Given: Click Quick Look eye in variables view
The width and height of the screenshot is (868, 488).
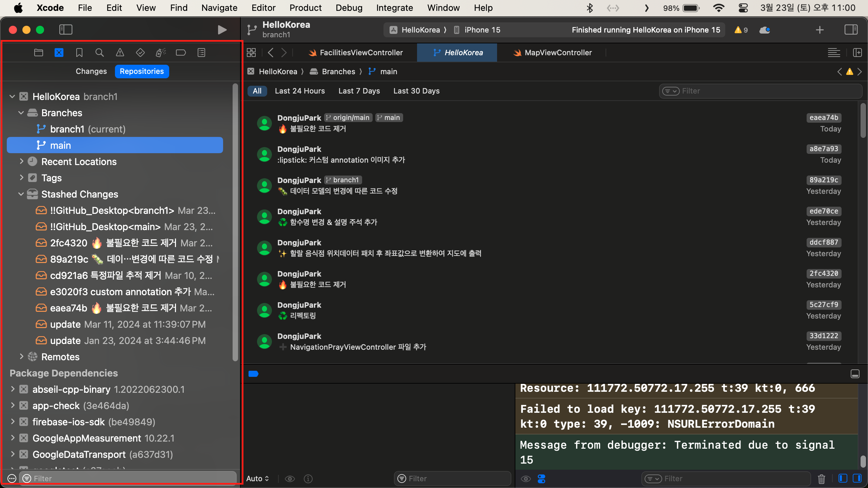Looking at the screenshot, I should 290,479.
